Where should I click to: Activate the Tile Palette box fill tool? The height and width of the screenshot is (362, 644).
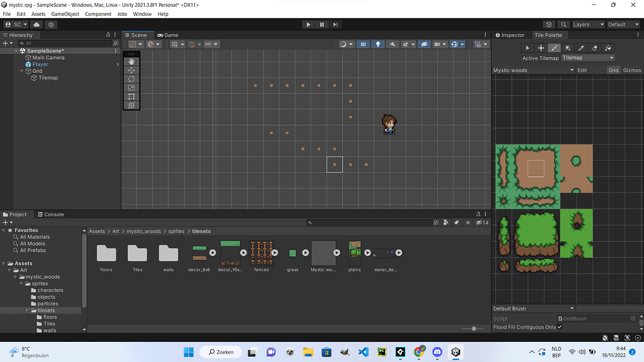[567, 48]
